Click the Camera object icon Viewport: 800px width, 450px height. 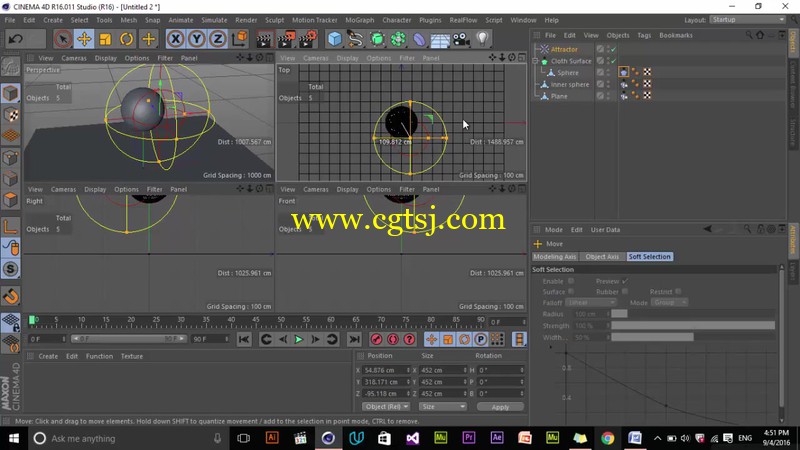click(x=461, y=39)
